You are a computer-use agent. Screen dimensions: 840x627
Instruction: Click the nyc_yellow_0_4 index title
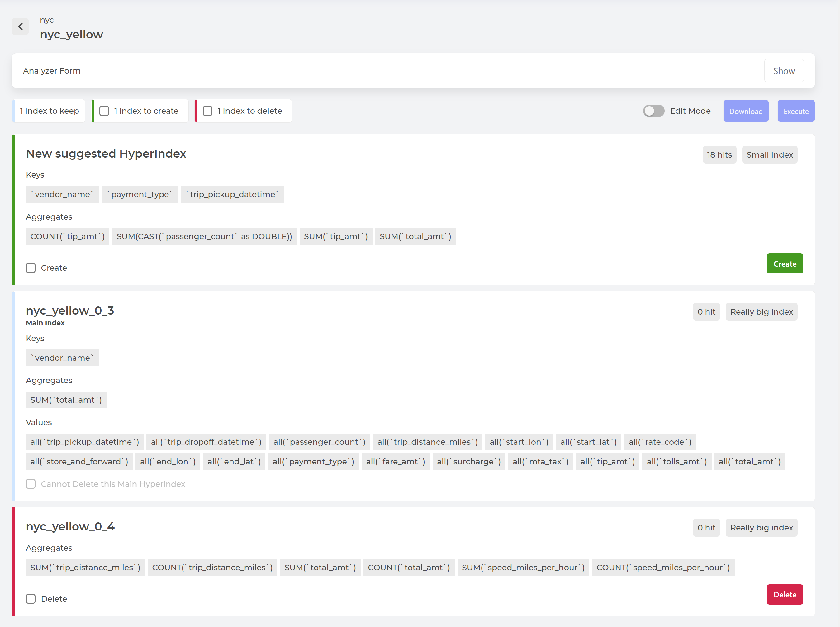click(x=70, y=527)
